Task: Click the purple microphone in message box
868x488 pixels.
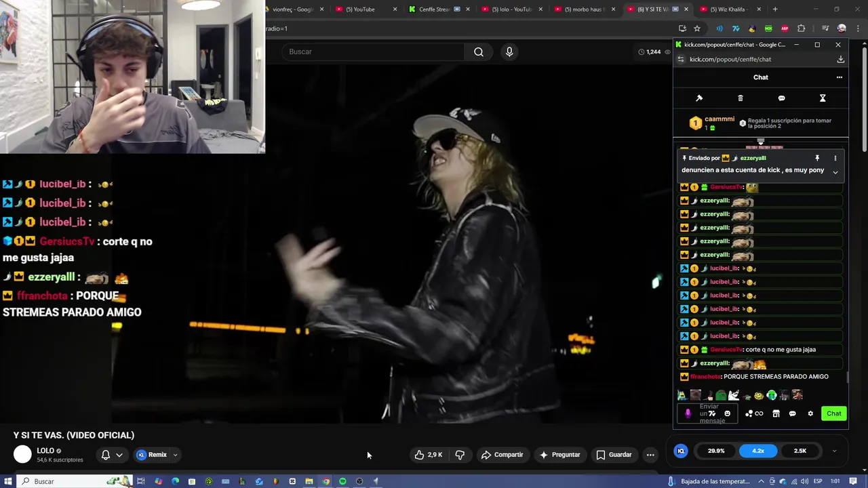Action: tap(688, 413)
